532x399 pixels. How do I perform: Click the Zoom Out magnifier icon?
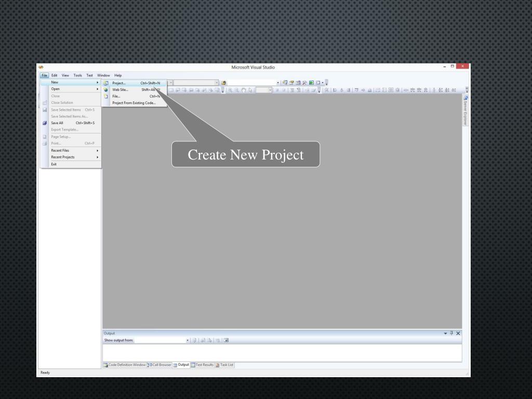(x=237, y=90)
